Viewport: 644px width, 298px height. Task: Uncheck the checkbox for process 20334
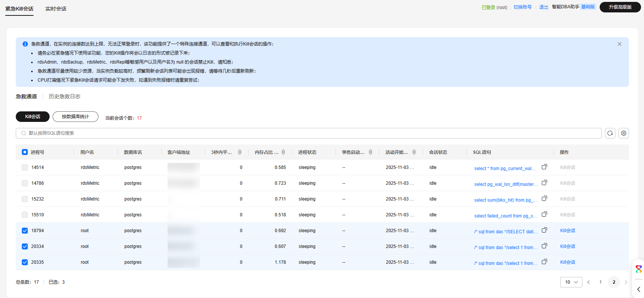pos(25,246)
